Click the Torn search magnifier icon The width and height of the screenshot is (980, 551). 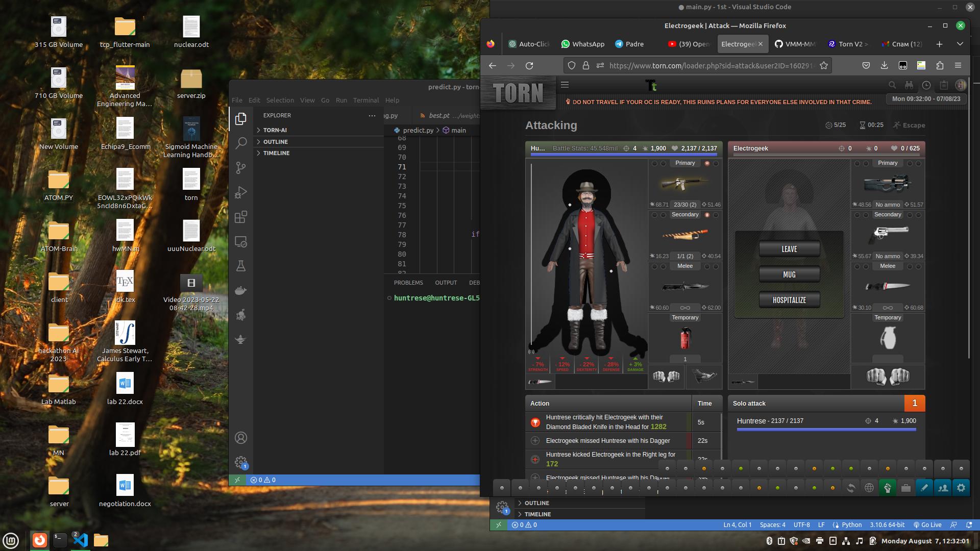[892, 85]
